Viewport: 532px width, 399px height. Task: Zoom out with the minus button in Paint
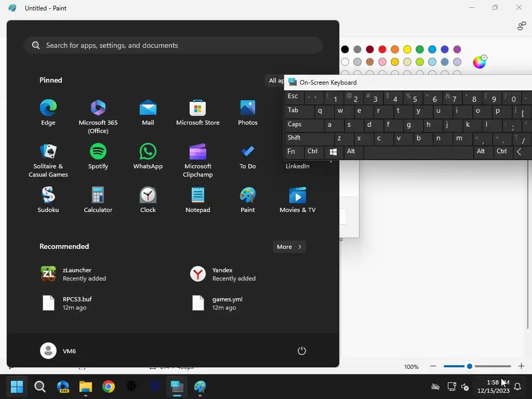(x=433, y=366)
